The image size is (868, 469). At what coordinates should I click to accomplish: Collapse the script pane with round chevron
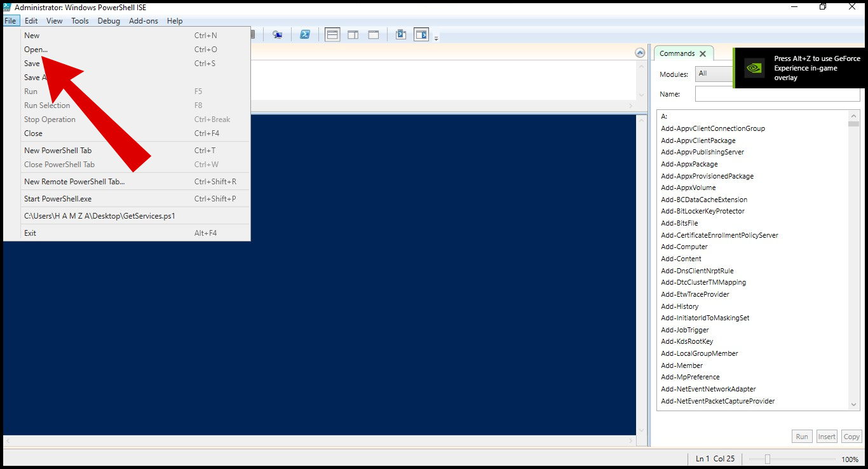click(640, 53)
